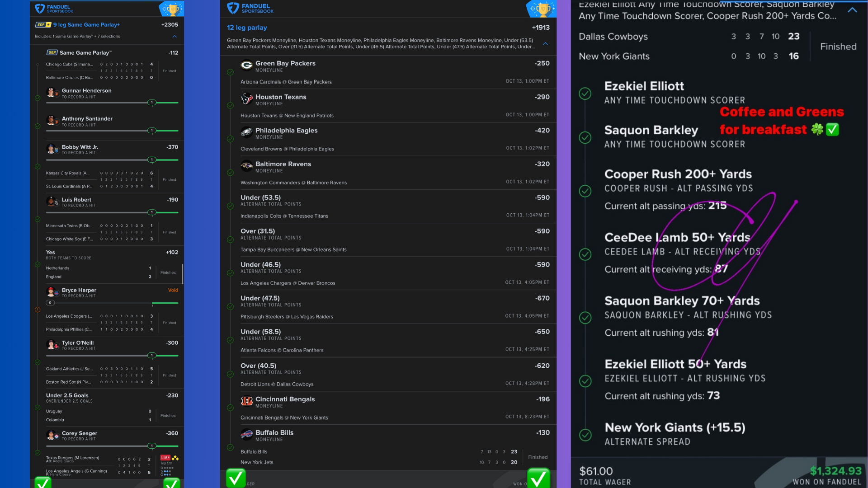
Task: Click the +2305 parlay odds value
Action: point(170,25)
